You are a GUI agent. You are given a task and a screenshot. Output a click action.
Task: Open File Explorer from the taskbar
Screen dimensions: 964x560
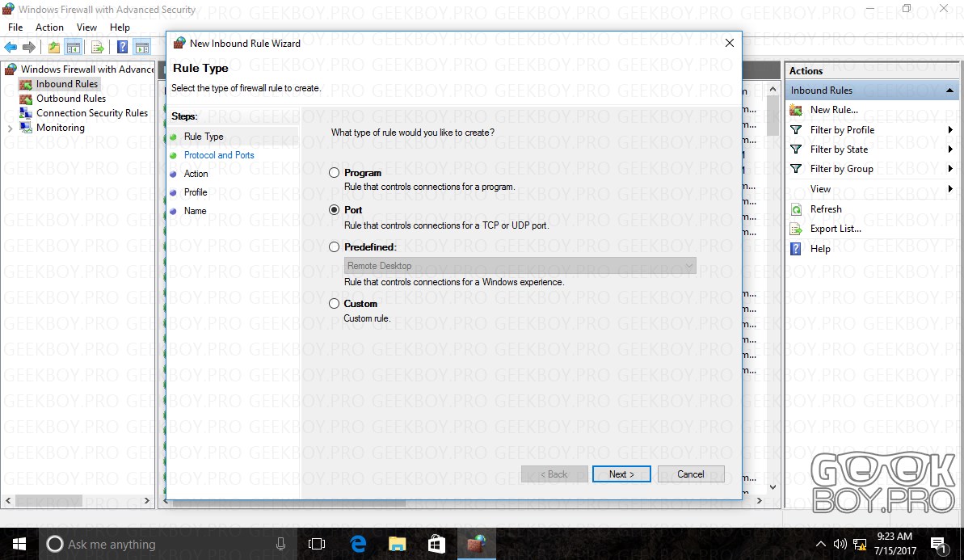(x=398, y=544)
